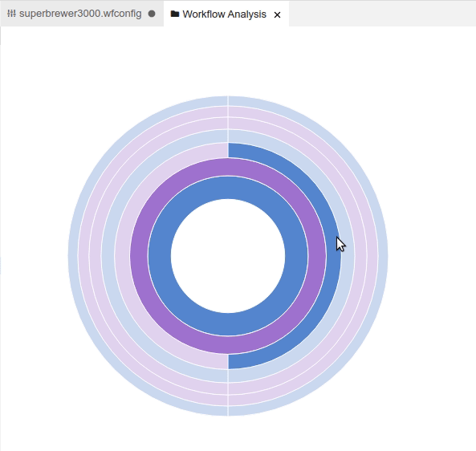Select left half of the outermost light blue ring
Viewport: 476px width, 451px height.
pos(73,256)
